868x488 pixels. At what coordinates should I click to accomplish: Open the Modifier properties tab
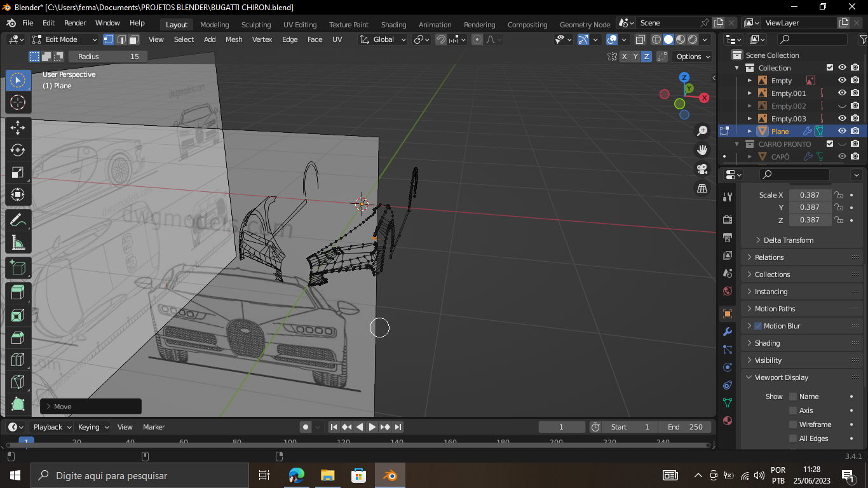click(728, 332)
